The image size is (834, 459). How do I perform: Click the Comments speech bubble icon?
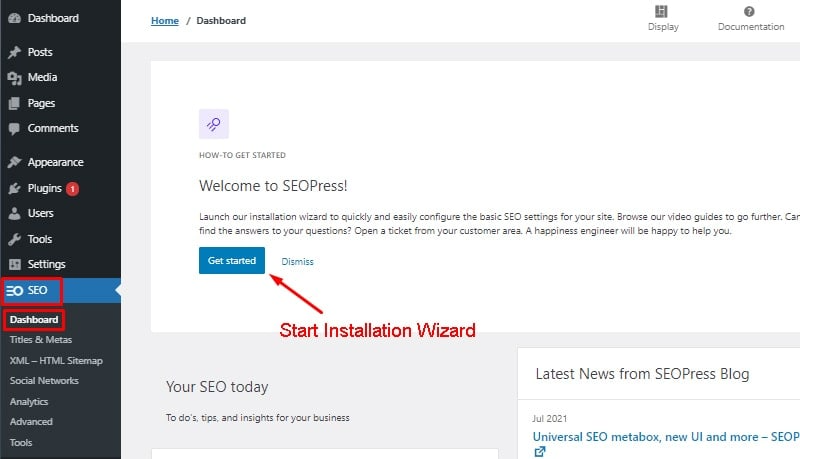[x=14, y=128]
